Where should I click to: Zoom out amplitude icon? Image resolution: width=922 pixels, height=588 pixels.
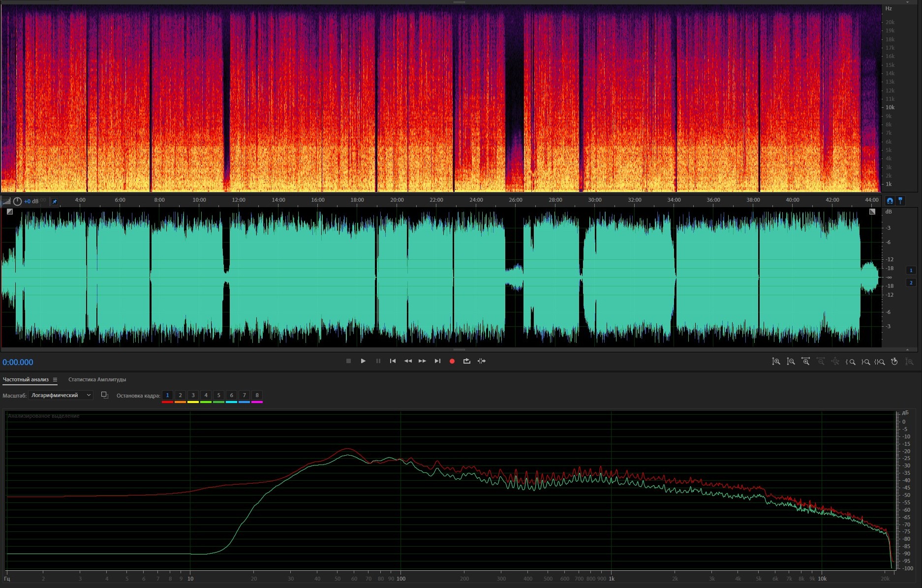[791, 362]
